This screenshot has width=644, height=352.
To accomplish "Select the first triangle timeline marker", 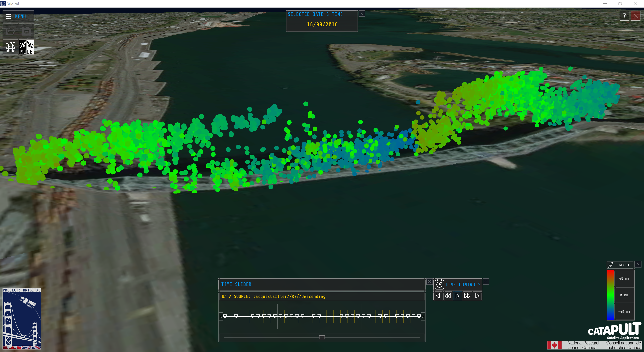I will click(225, 316).
